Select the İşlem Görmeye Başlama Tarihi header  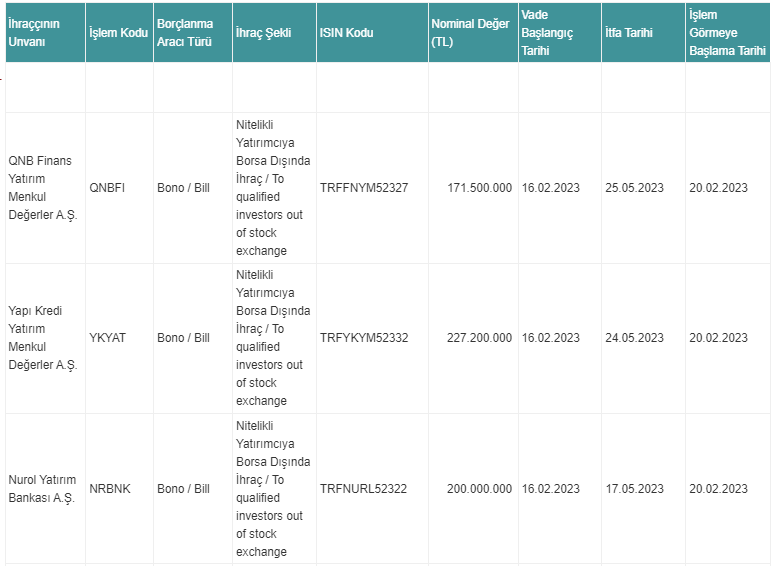[x=727, y=33]
